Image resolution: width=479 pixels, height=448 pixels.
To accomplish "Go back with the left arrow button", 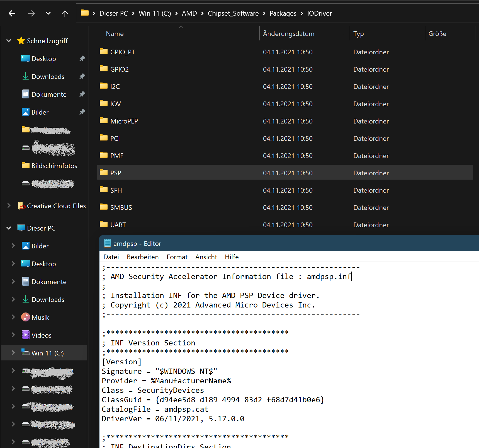I will tap(12, 13).
